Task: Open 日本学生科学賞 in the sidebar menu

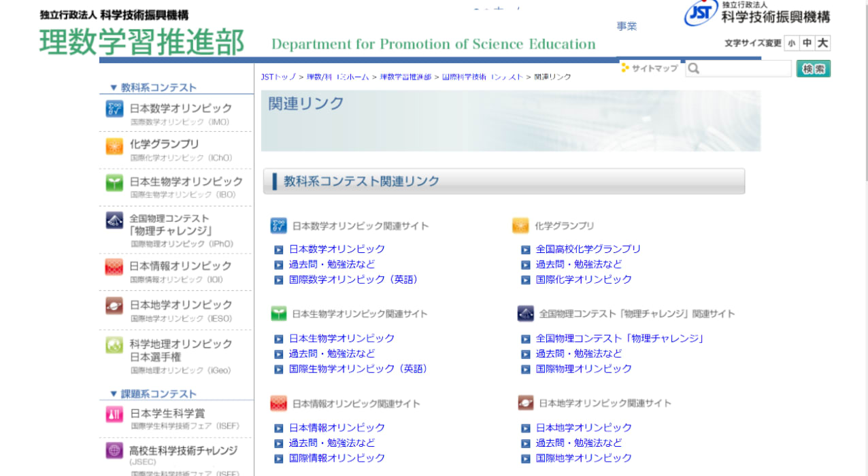Action: 167,413
